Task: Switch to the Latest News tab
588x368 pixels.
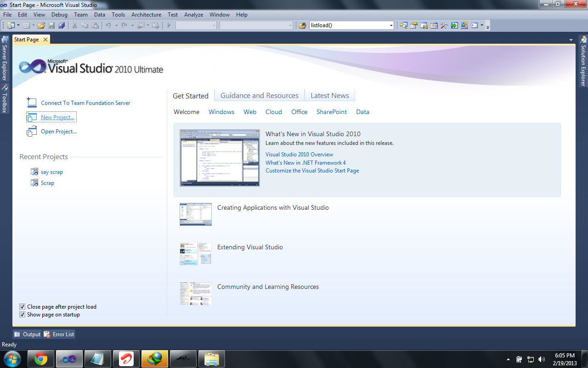Action: click(x=330, y=96)
